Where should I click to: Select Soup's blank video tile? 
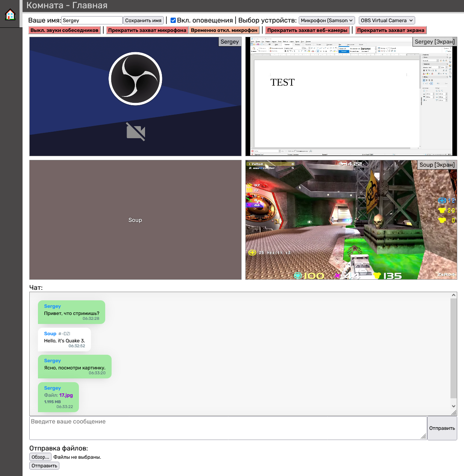[x=135, y=220]
